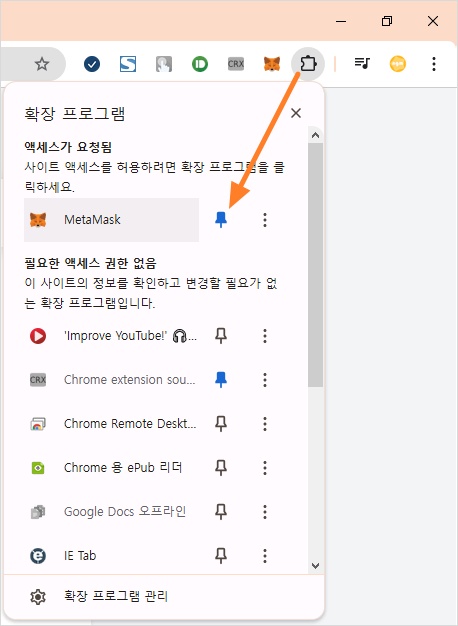The height and width of the screenshot is (626, 458).
Task: Unpin Chrome extension source viewer
Action: pyautogui.click(x=221, y=380)
